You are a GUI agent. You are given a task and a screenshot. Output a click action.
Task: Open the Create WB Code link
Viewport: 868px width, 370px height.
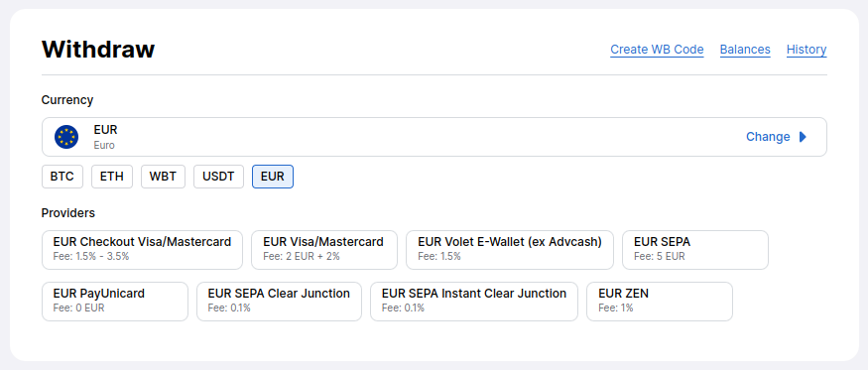(657, 50)
